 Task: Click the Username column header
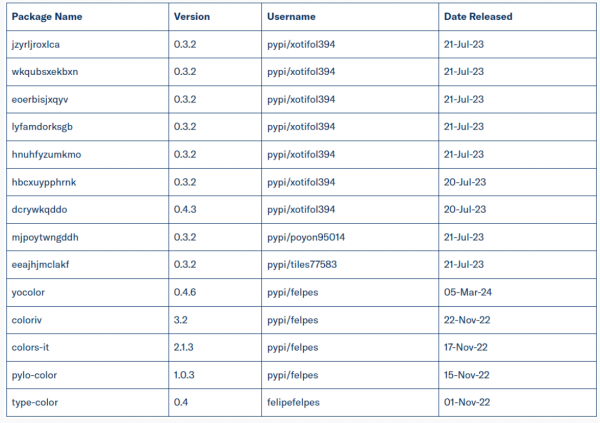(291, 17)
